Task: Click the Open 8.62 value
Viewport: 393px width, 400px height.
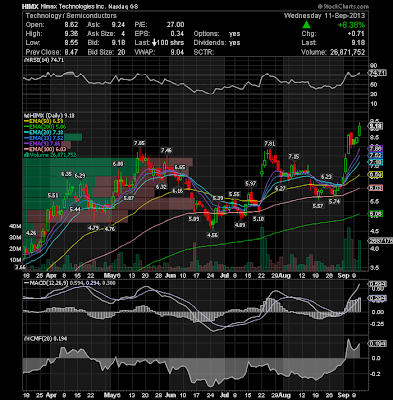Action: [71, 25]
